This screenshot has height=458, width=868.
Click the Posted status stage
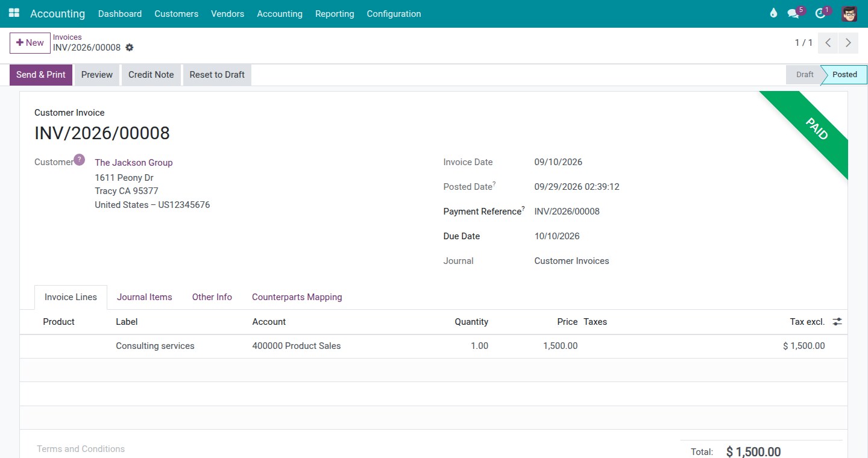[844, 75]
